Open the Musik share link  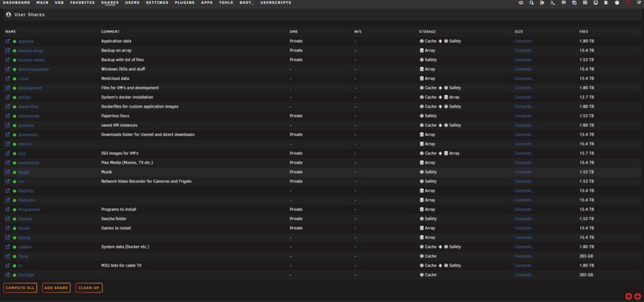coord(24,172)
